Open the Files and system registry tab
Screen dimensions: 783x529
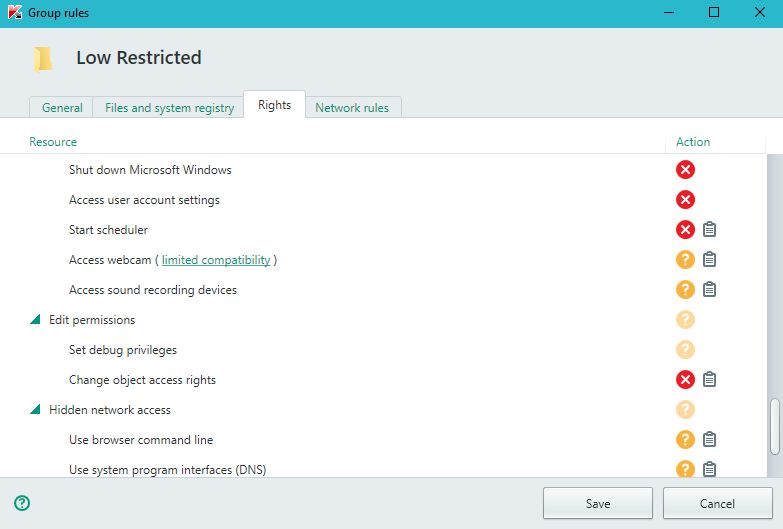click(x=168, y=108)
